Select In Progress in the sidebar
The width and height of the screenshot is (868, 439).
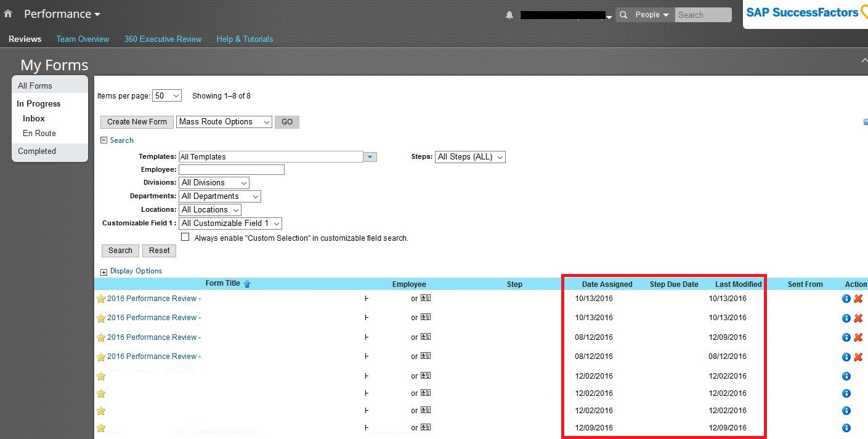click(x=39, y=103)
